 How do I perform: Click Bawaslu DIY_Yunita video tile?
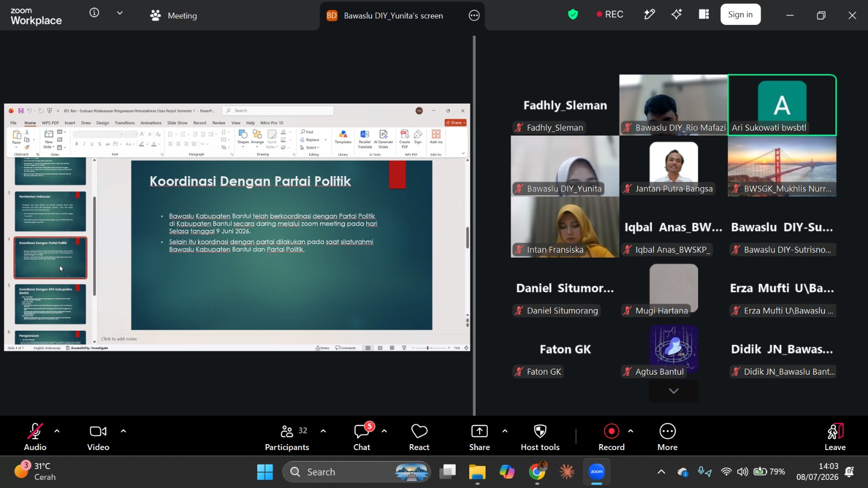click(565, 166)
